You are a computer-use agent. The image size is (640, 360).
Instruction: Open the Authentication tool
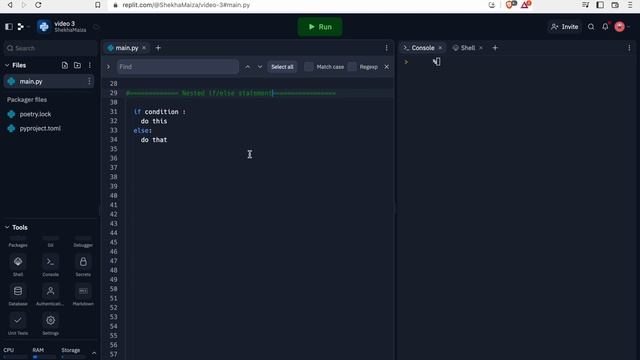pos(50,295)
